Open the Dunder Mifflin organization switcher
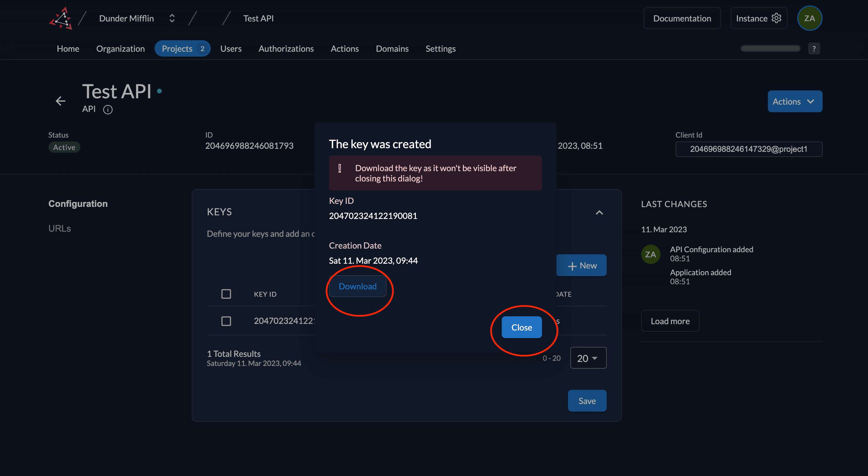 point(171,18)
